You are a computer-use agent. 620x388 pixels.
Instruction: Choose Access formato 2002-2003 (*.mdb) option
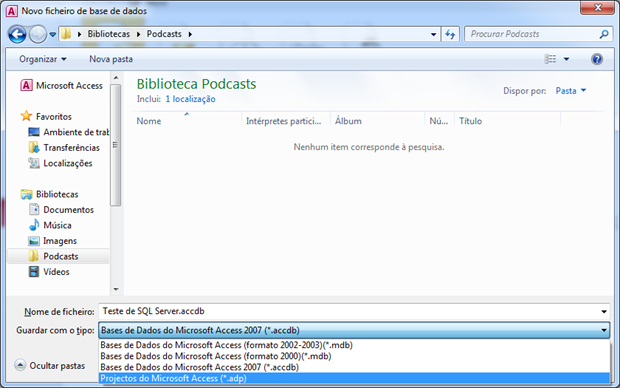[x=354, y=345]
